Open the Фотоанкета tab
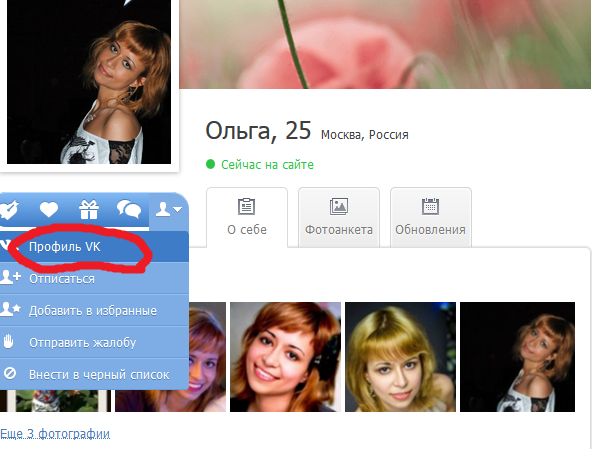The image size is (597, 449). (339, 217)
